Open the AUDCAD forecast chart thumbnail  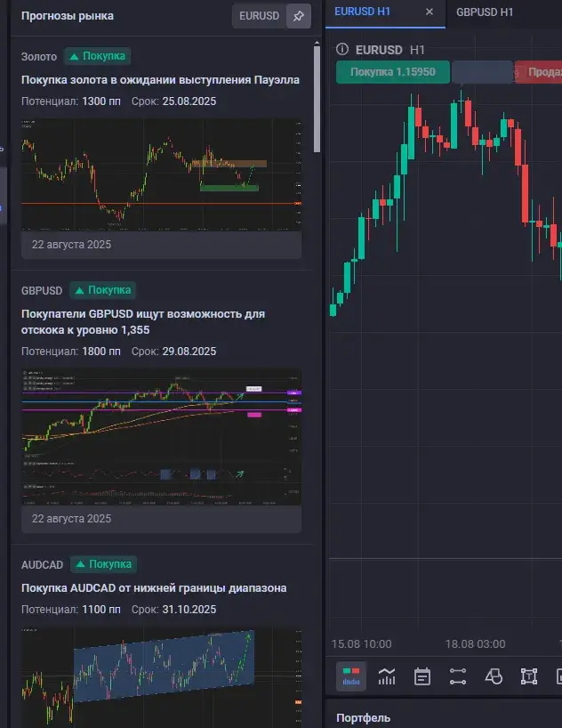tap(162, 678)
